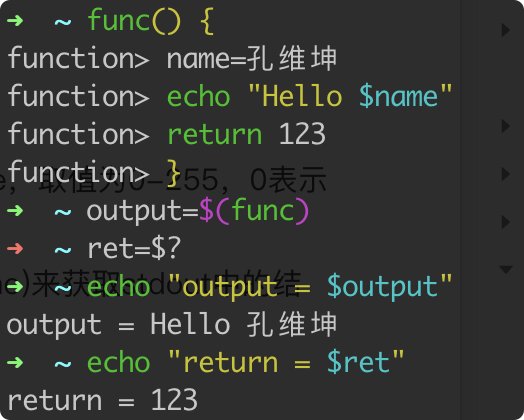Screen dimensions: 524x420
Task: Click the cyan tilde before ret=$?
Action: (63, 250)
